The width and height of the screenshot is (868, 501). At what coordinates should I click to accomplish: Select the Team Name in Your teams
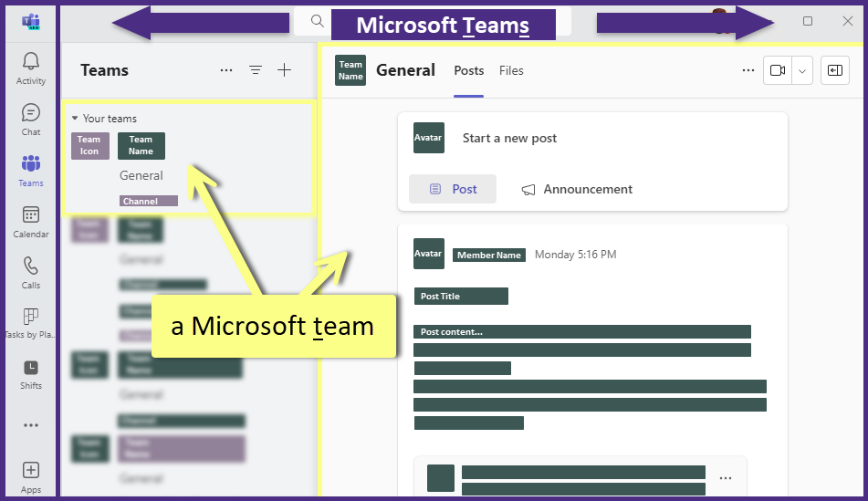(x=141, y=146)
